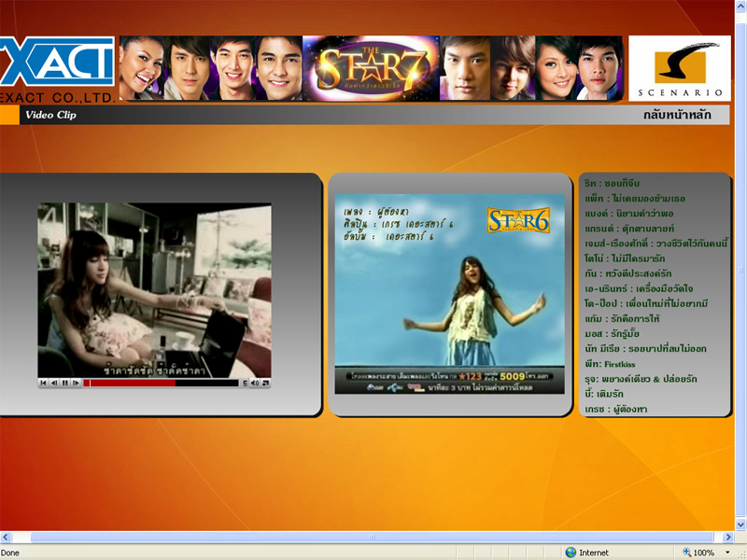The height and width of the screenshot is (560, 747).
Task: Mute the video player sound
Action: (255, 383)
